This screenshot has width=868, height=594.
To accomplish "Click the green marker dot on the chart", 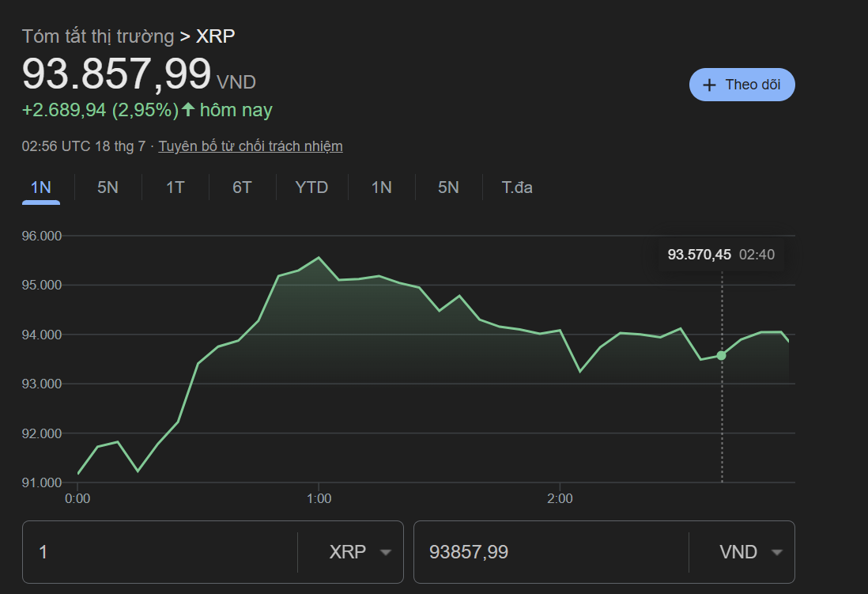I will point(721,355).
